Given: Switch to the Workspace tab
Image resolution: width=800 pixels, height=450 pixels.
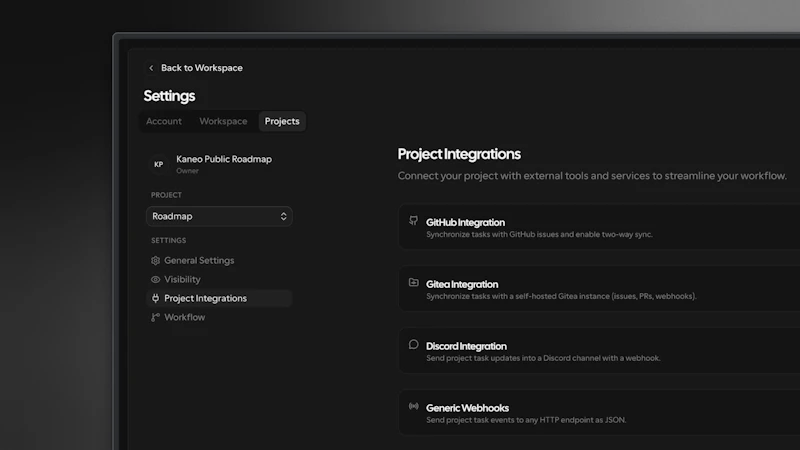Looking at the screenshot, I should [x=223, y=121].
